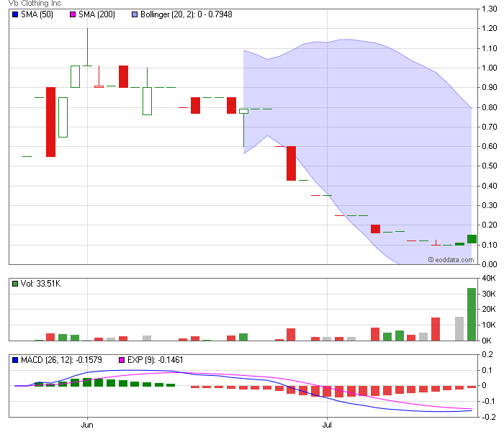
Task: Click the blue SMA (50) legend swatch
Action: pyautogui.click(x=15, y=14)
